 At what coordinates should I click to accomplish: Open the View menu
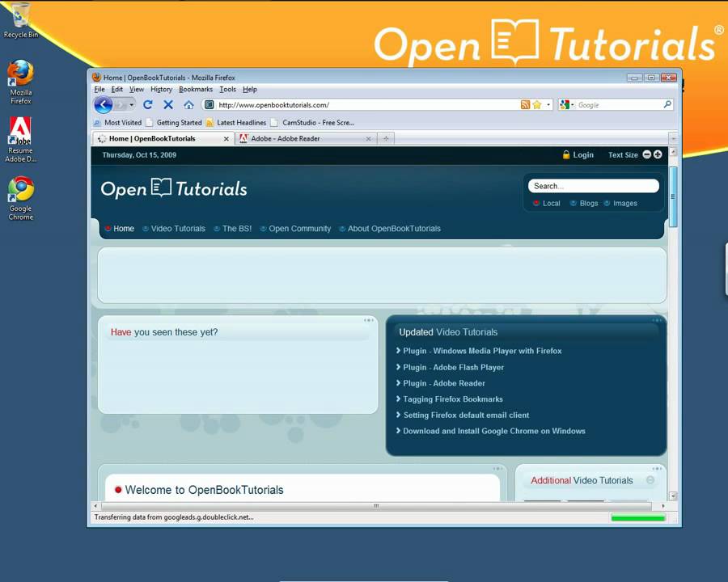pos(137,89)
